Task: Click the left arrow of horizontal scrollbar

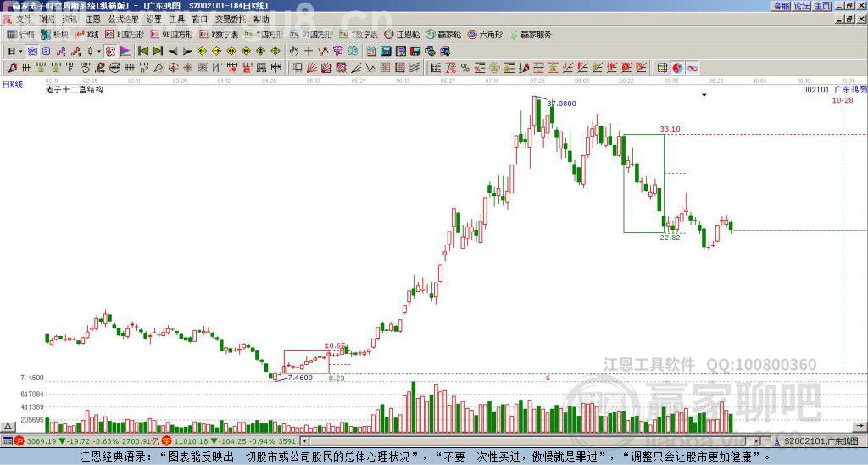Action: tap(304, 441)
